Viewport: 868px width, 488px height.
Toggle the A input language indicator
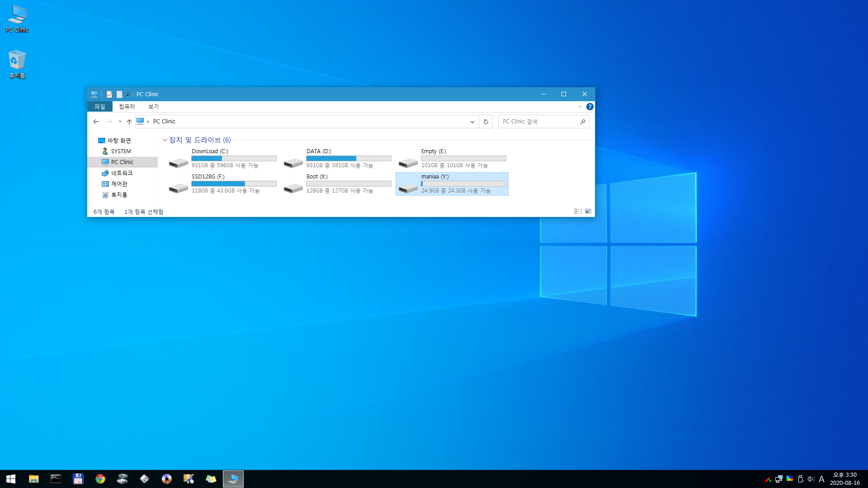click(x=821, y=479)
